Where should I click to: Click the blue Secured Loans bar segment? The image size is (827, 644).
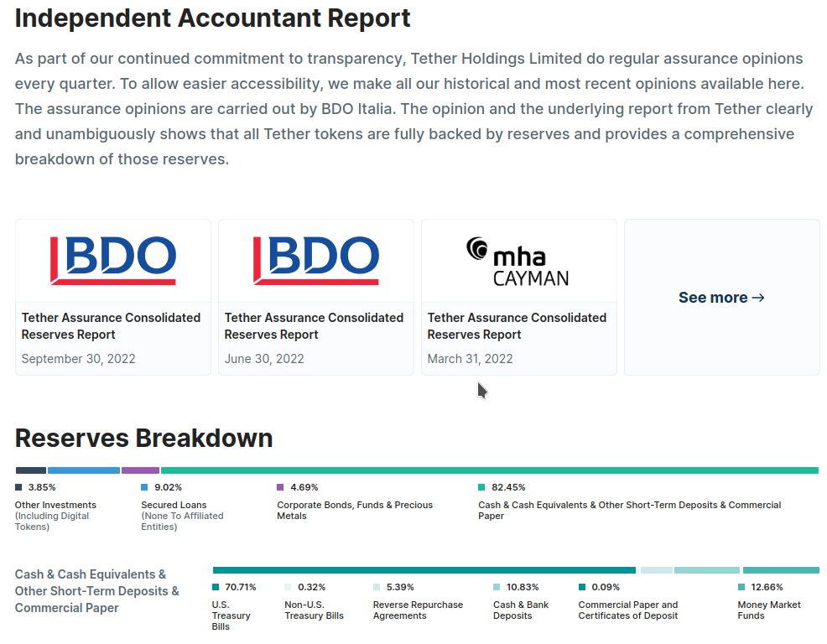pos(84,470)
